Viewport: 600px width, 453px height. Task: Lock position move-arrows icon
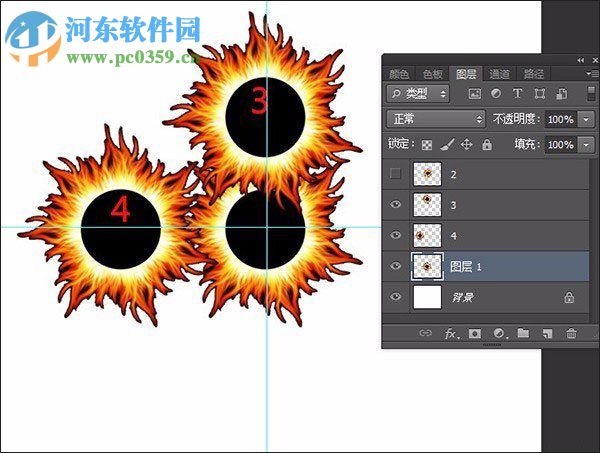click(466, 144)
